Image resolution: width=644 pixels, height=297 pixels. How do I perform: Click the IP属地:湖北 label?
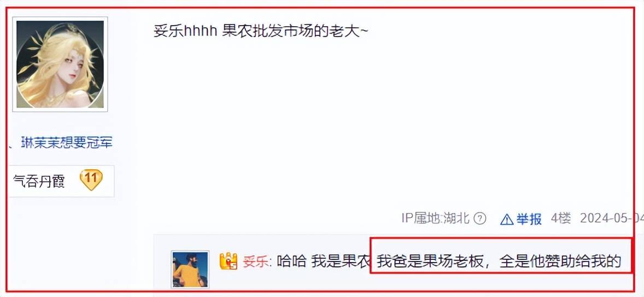click(x=435, y=218)
